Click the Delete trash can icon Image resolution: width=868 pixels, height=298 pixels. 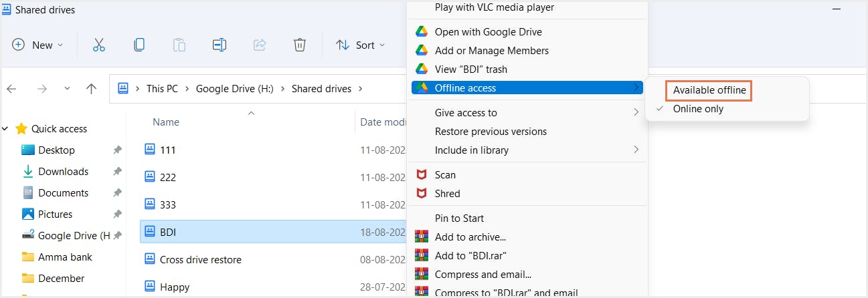point(300,45)
